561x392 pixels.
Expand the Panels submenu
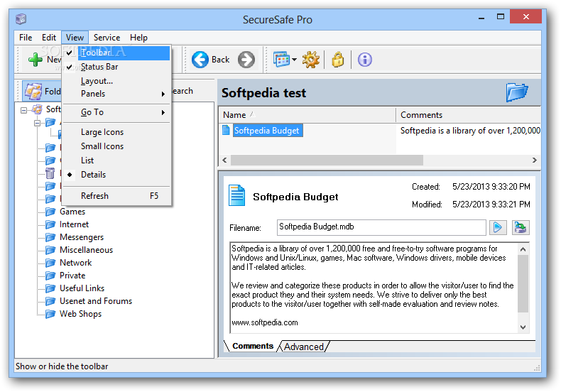(116, 94)
